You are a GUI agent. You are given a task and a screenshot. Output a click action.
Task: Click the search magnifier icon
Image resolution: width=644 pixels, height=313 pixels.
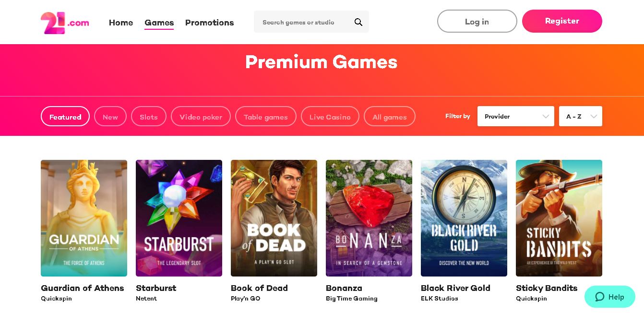coord(358,22)
